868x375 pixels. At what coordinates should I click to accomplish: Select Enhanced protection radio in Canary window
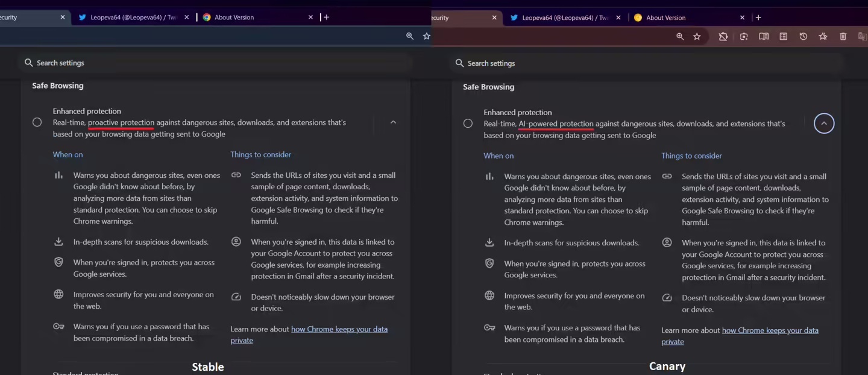468,124
